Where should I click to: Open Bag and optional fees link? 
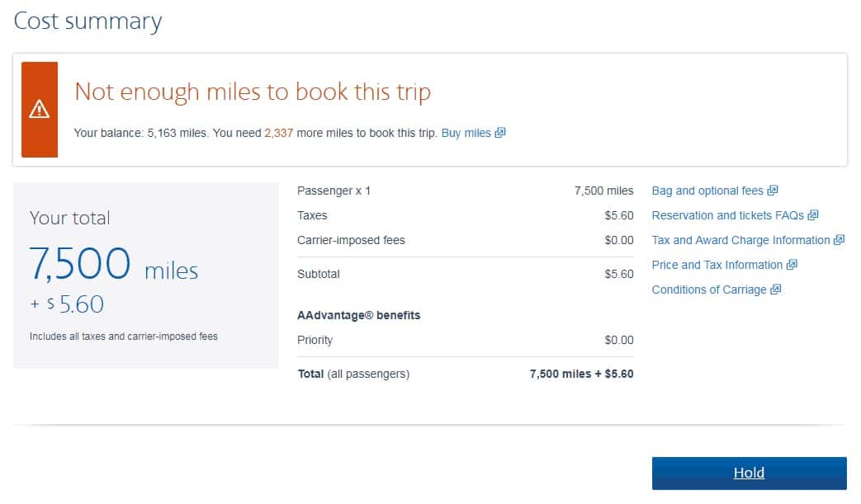pos(707,191)
